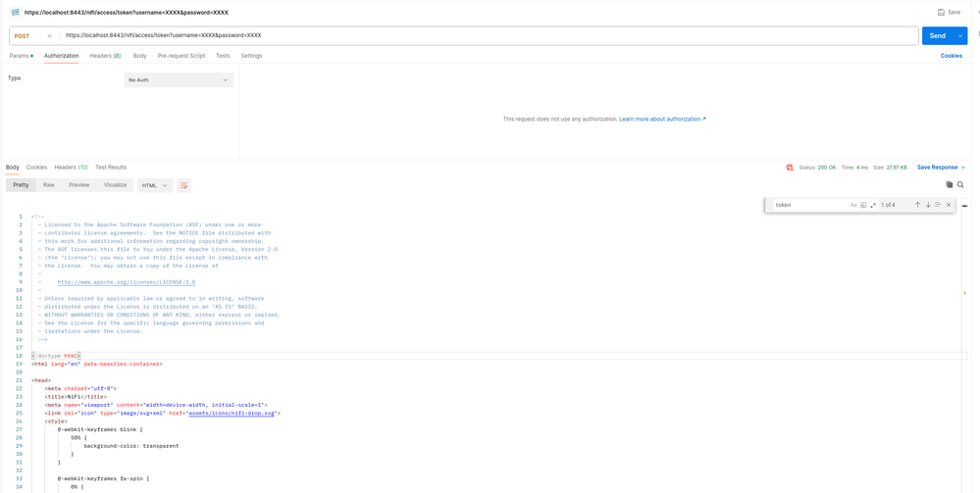Image resolution: width=980 pixels, height=493 pixels.
Task: Open the response Headers (10) tab
Action: pyautogui.click(x=72, y=168)
